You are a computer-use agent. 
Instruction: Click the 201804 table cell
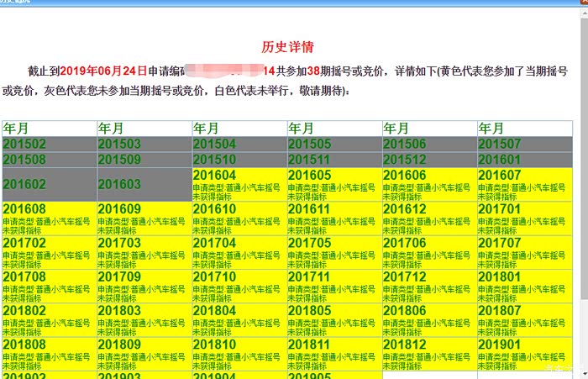click(239, 319)
